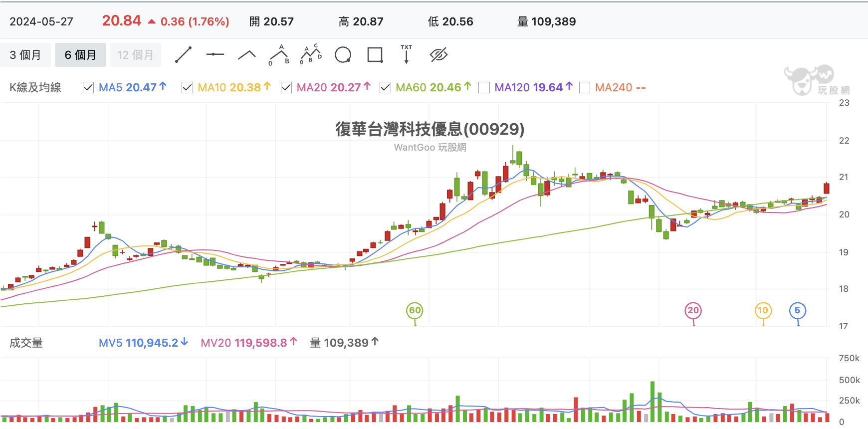Click the 750k volume axis label
868x429 pixels.
849,358
